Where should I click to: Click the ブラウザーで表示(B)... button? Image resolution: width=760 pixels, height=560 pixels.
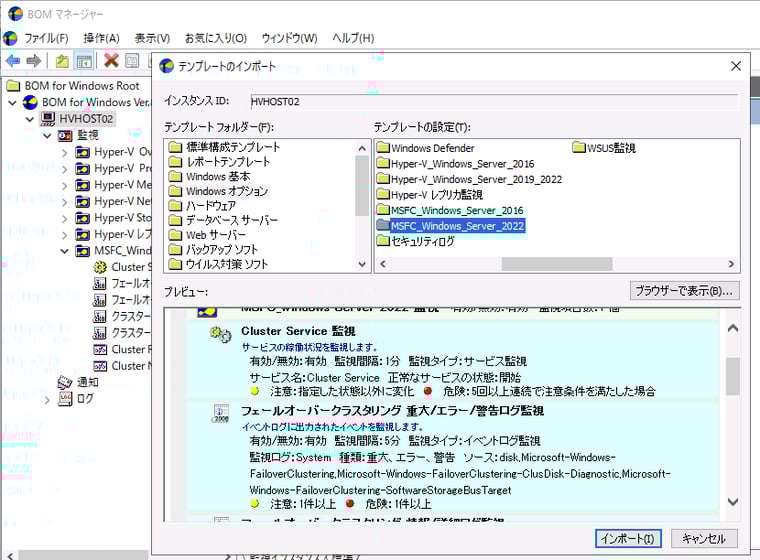click(684, 291)
